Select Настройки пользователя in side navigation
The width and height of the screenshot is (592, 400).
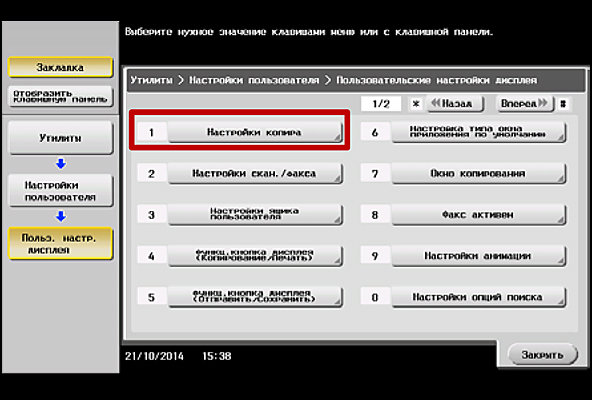click(x=60, y=191)
